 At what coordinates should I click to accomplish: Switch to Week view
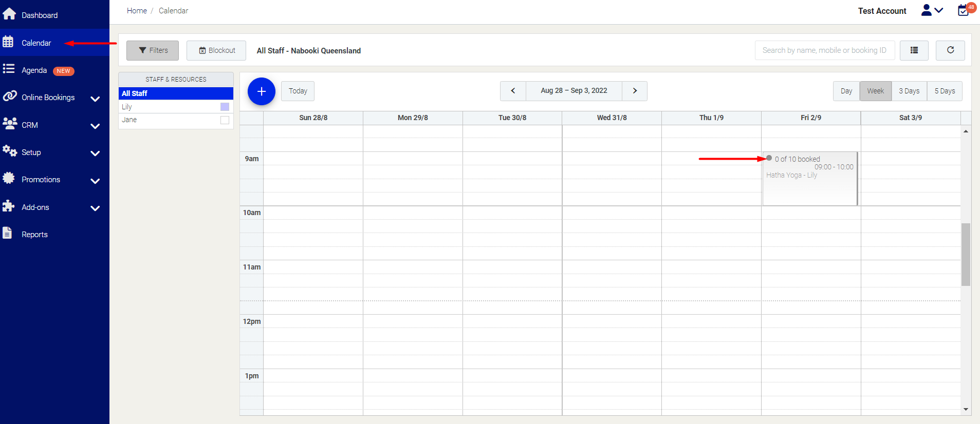(876, 91)
